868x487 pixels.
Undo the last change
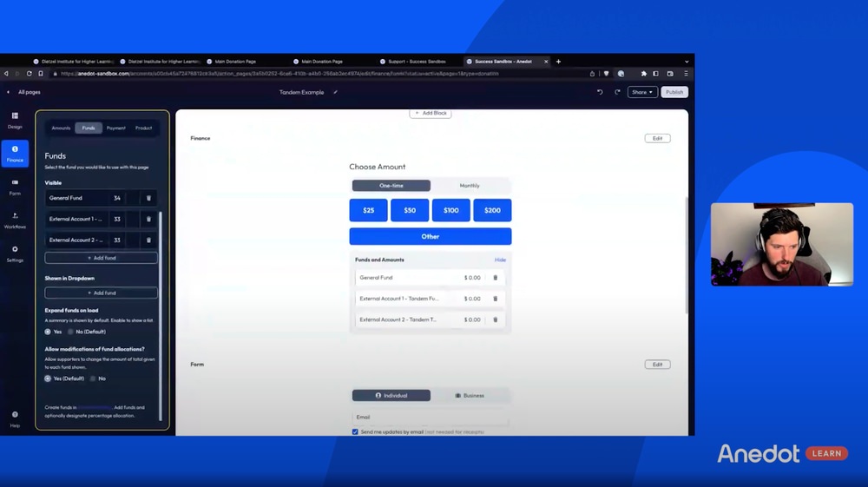(600, 92)
